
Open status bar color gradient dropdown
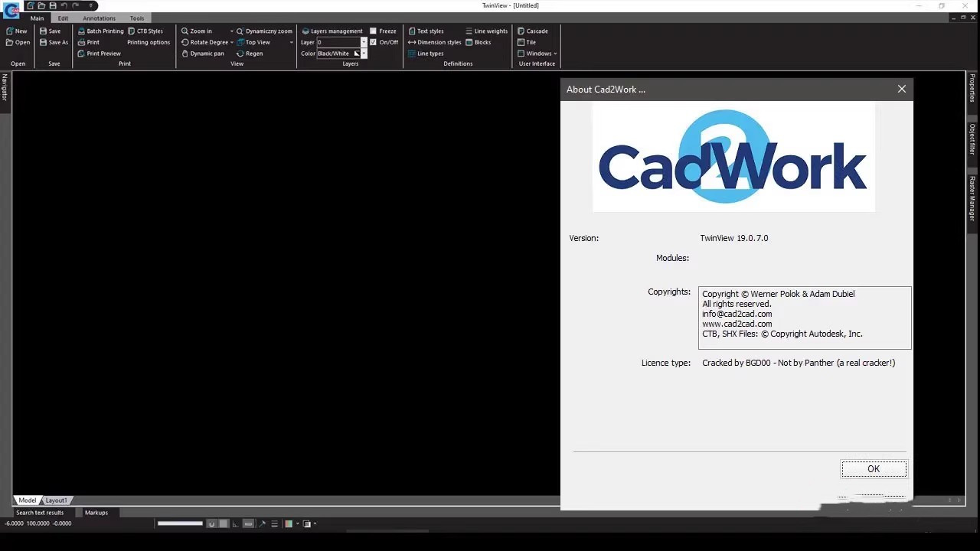297,524
